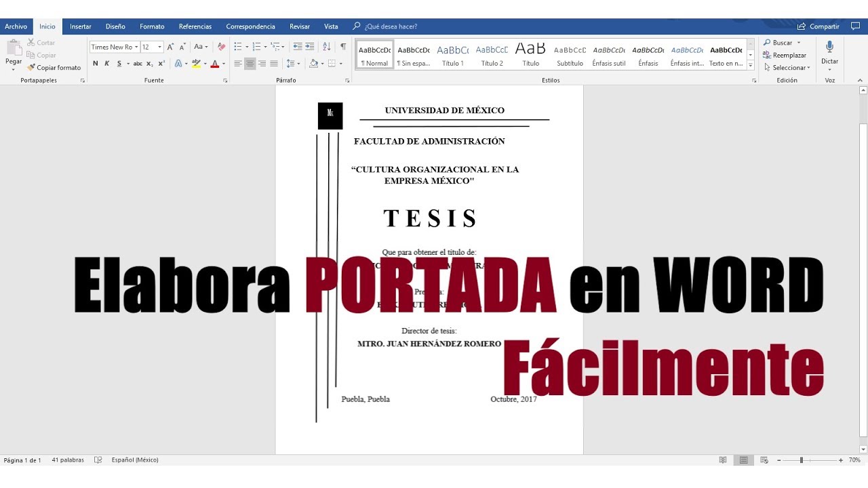The width and height of the screenshot is (868, 488).
Task: Select the Cursiva (italic) icon
Action: 106,63
